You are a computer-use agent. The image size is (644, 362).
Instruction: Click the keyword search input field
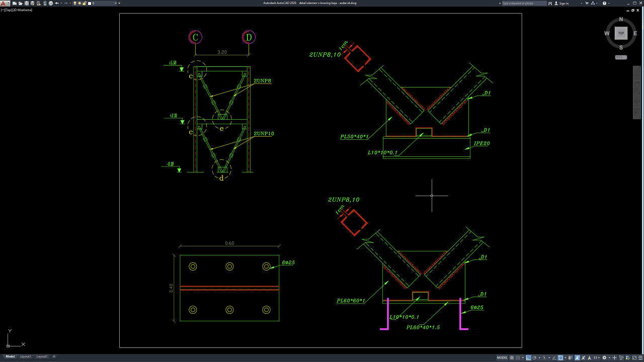click(524, 4)
